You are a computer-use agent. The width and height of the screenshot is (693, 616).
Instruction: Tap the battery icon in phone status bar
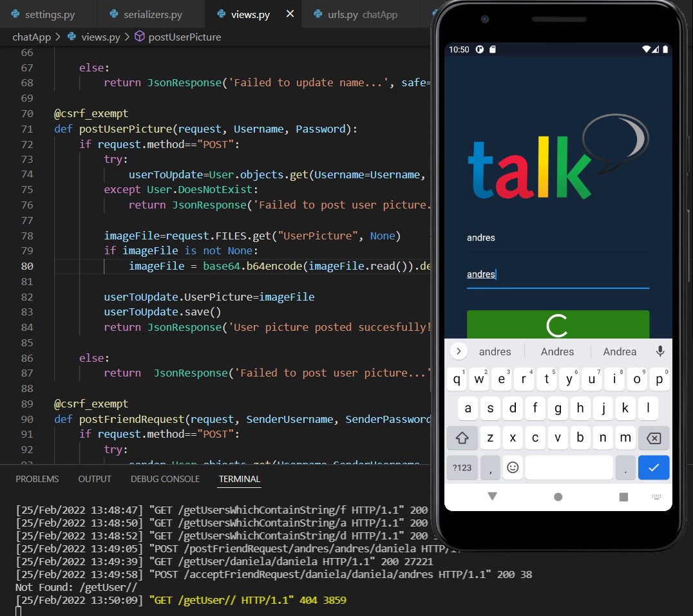665,50
